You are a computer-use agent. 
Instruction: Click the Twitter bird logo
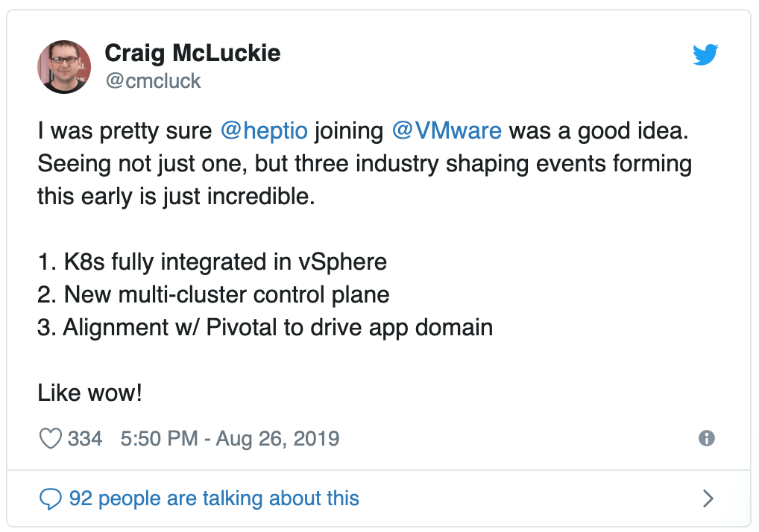pos(705,54)
